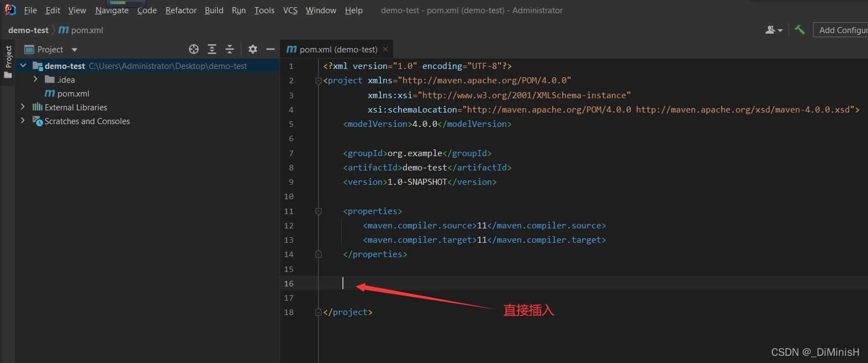Expand External Libraries node
The width and height of the screenshot is (868, 363).
coord(23,107)
